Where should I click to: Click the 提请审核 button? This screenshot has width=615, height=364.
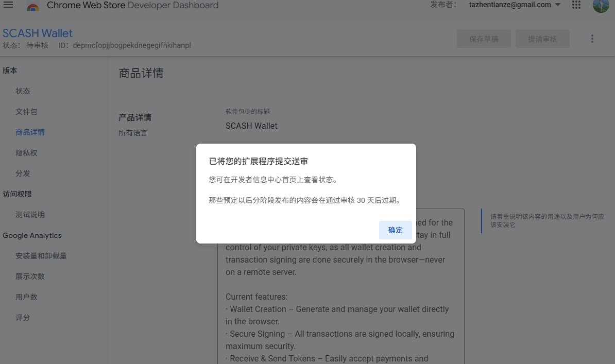click(542, 39)
